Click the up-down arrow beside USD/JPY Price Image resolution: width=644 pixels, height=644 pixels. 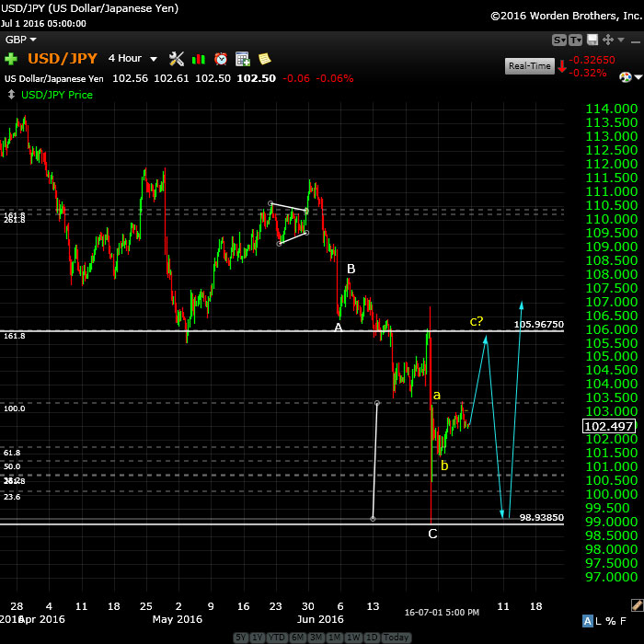click(11, 95)
